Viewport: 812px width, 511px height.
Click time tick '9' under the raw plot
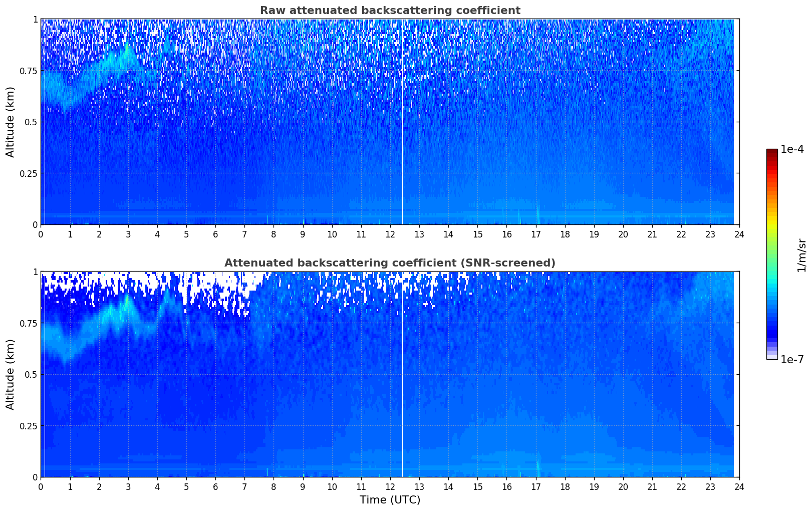point(303,234)
